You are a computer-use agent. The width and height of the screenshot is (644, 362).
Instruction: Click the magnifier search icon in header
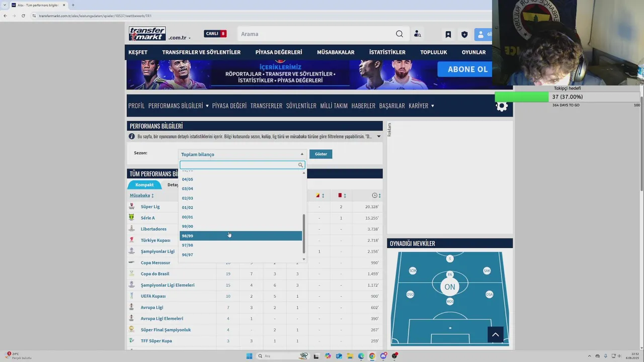(399, 34)
